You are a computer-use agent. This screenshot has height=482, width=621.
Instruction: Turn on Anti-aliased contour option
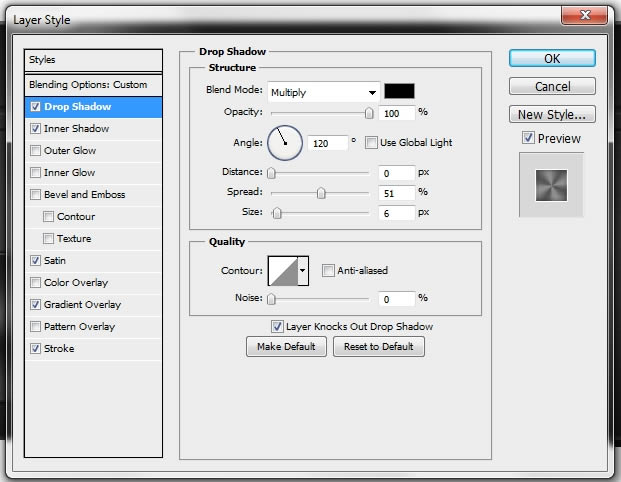328,271
